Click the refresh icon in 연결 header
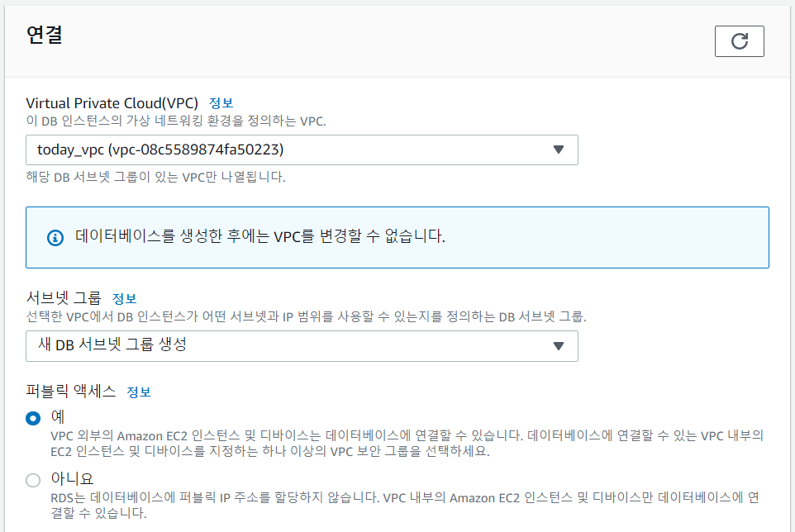 740,41
